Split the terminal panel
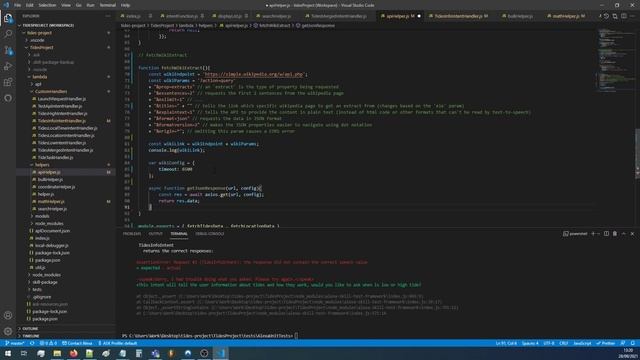The width and height of the screenshot is (640, 360). 606,234
